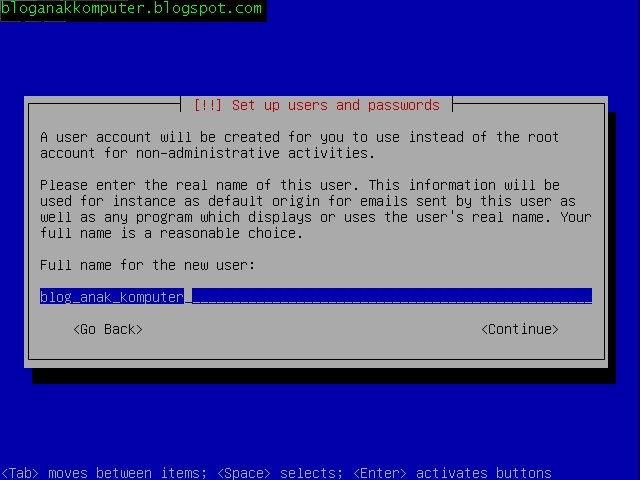640x480 pixels.
Task: Click the Enter activates buttons hint
Action: tap(452, 473)
